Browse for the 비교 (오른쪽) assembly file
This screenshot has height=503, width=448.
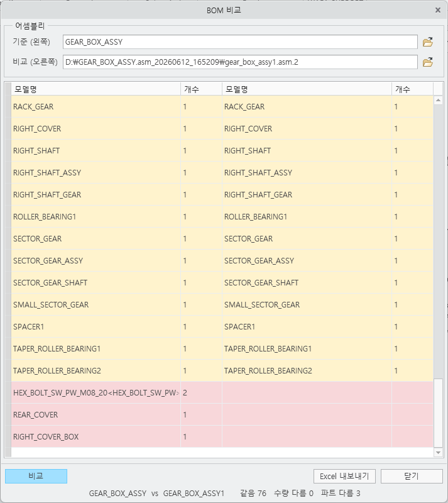point(427,62)
